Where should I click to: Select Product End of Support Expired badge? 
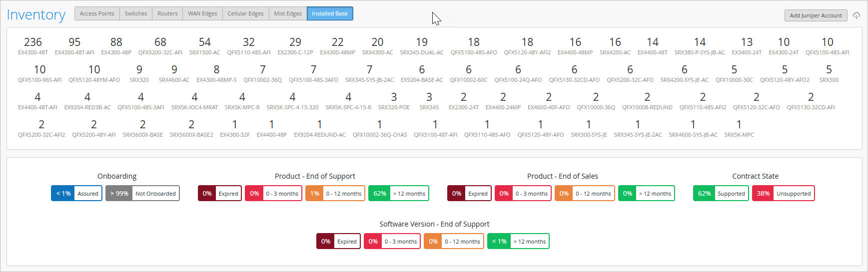[x=220, y=193]
